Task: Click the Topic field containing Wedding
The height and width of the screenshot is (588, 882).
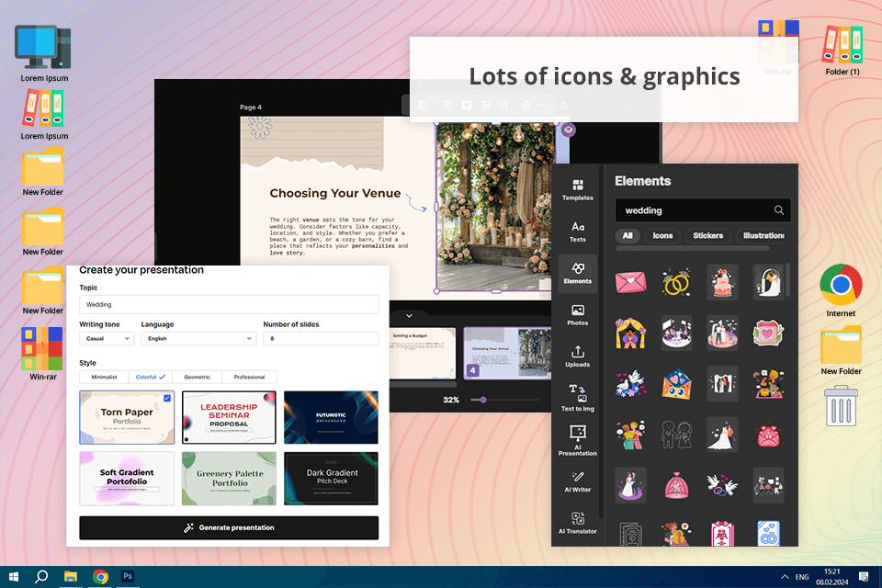Action: click(229, 304)
